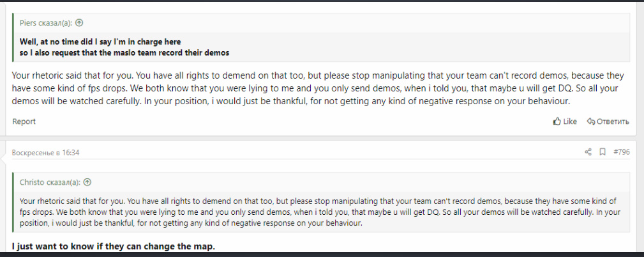Toggle the bookmark on post #796

(602, 153)
